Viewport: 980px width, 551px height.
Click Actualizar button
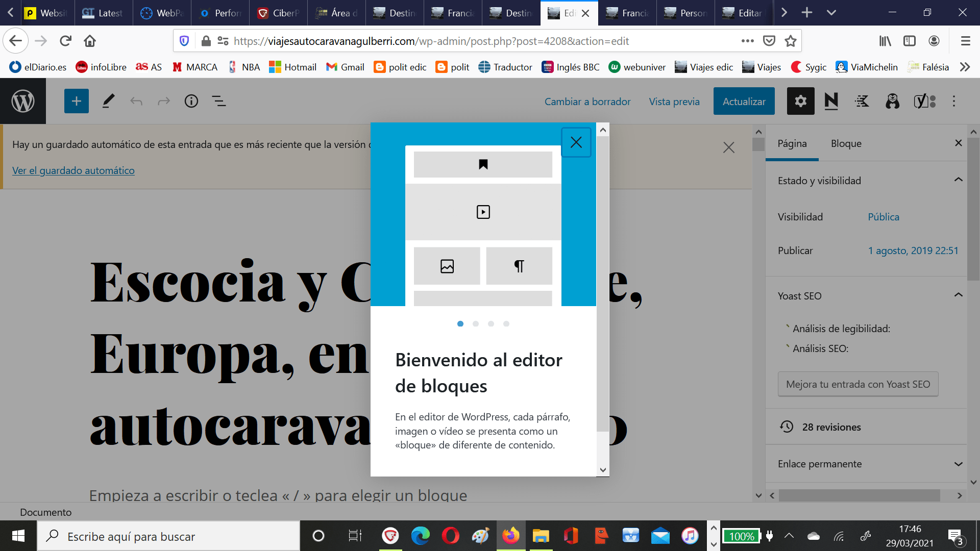tap(744, 101)
